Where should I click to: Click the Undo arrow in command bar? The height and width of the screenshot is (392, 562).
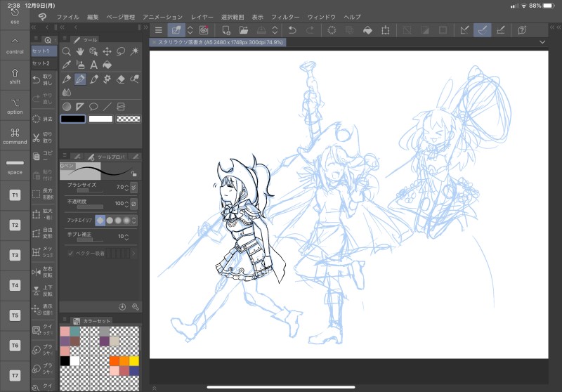point(292,30)
